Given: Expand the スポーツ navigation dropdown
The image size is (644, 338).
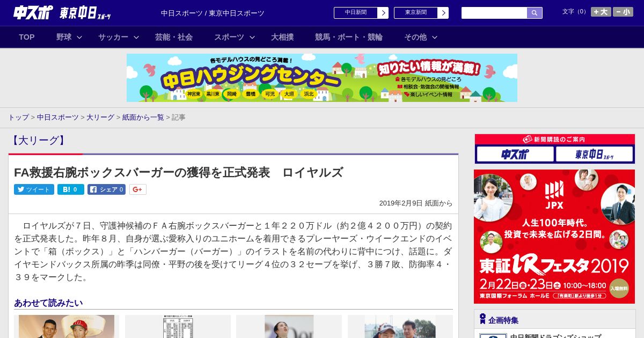Looking at the screenshot, I should [x=235, y=37].
